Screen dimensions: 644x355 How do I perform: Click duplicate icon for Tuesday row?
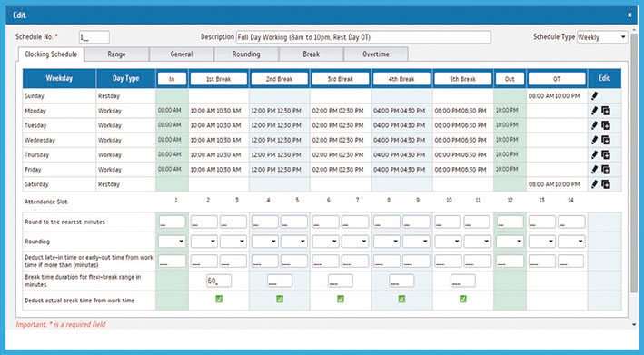(606, 125)
